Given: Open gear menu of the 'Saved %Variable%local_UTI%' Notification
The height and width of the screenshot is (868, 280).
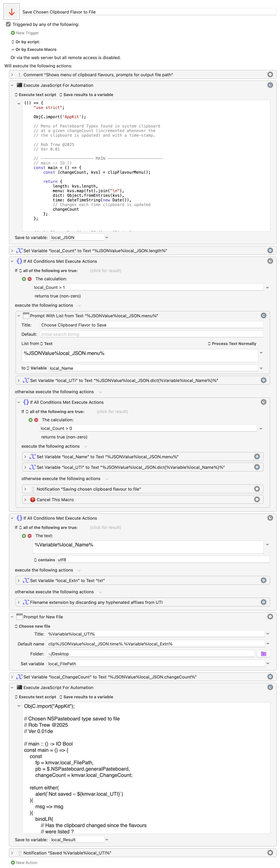Looking at the screenshot, I should point(270,852).
